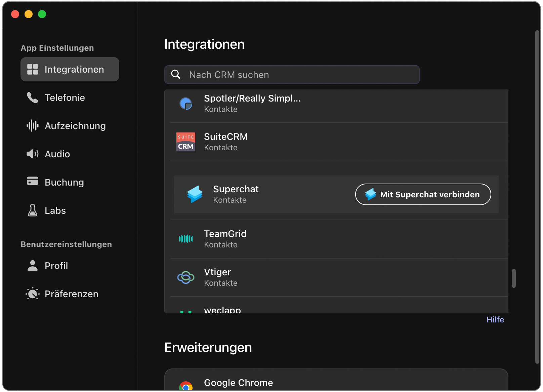This screenshot has width=543, height=392.
Task: Click the Labs flask icon
Action: pyautogui.click(x=33, y=210)
